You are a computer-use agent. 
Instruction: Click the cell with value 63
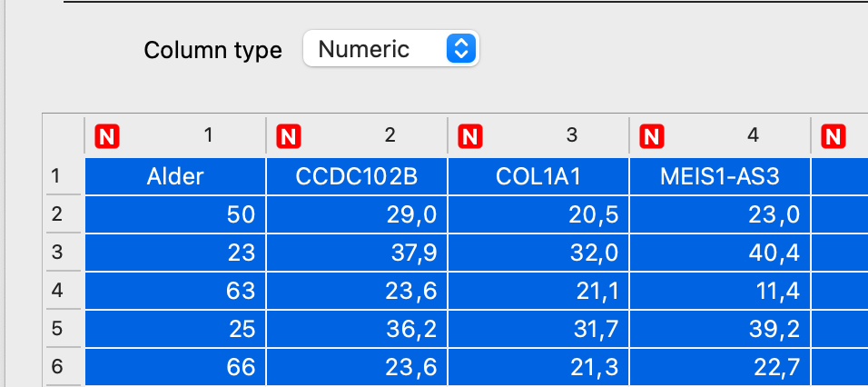point(175,291)
